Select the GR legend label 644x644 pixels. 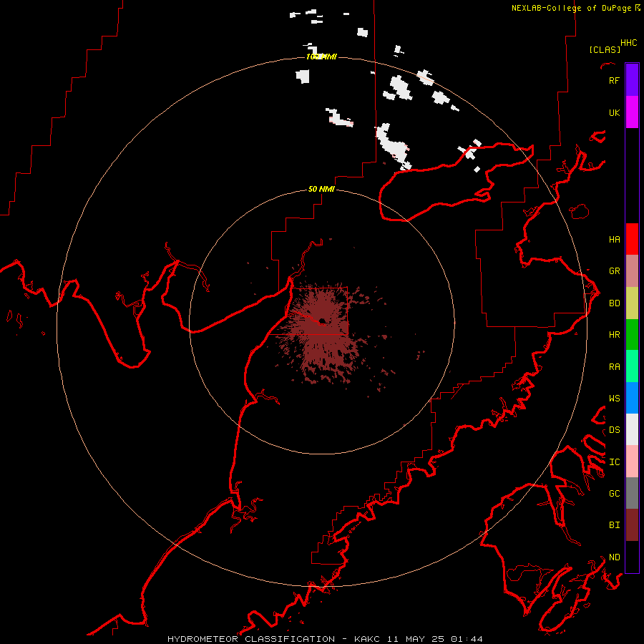pyautogui.click(x=614, y=271)
